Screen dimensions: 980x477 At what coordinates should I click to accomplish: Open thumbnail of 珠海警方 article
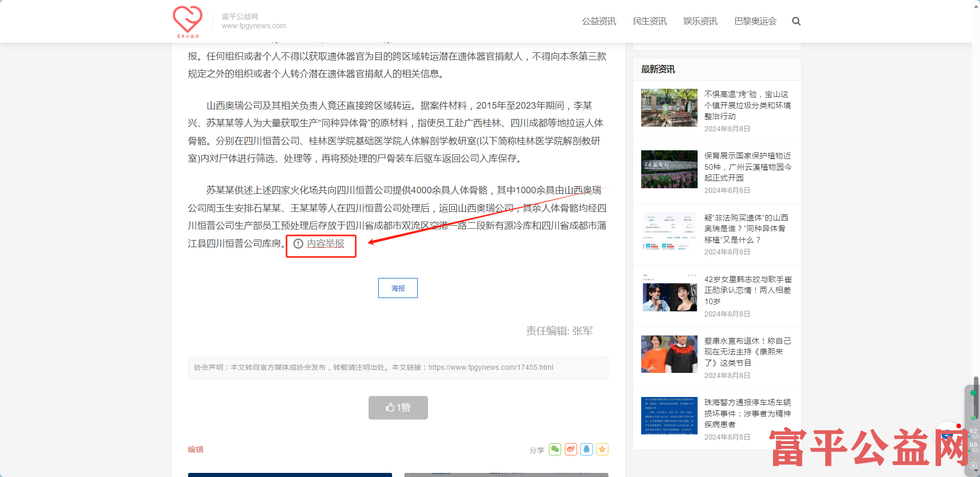pyautogui.click(x=669, y=416)
